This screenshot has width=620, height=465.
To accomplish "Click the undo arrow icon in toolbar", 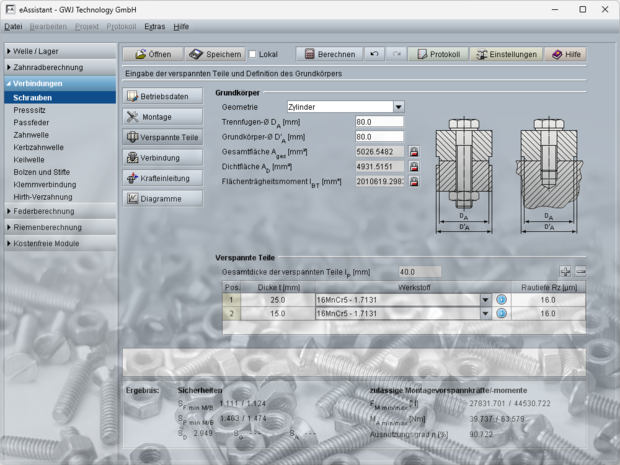I will [373, 54].
